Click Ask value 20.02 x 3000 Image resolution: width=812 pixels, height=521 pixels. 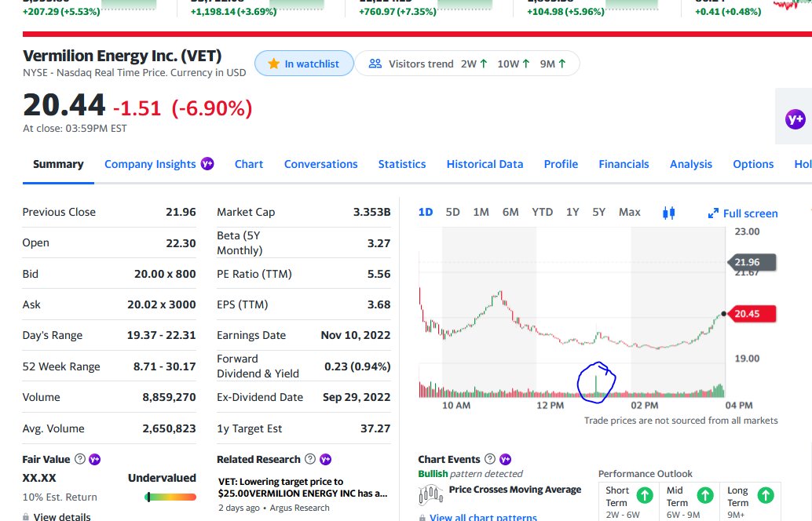pyautogui.click(x=162, y=304)
